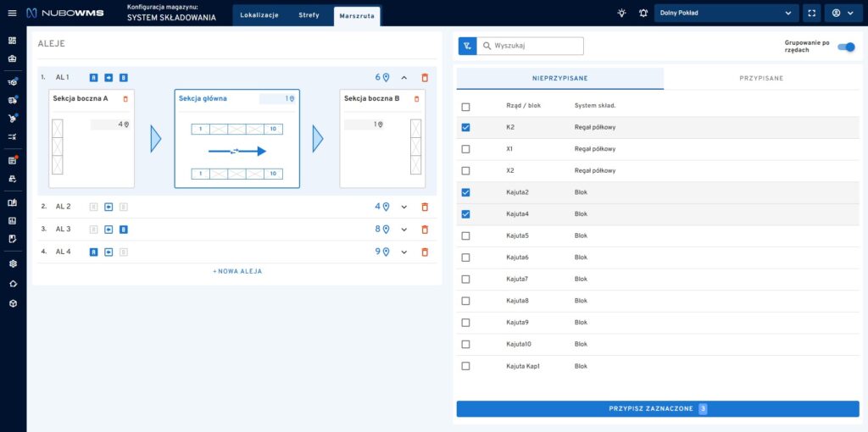Click Przypisz zaznaczone button

click(x=657, y=409)
